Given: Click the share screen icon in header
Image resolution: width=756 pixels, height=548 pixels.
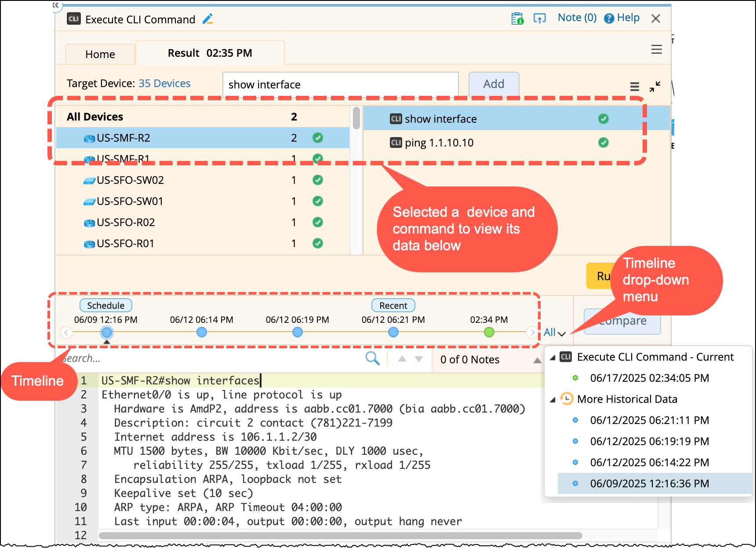Looking at the screenshot, I should [539, 18].
